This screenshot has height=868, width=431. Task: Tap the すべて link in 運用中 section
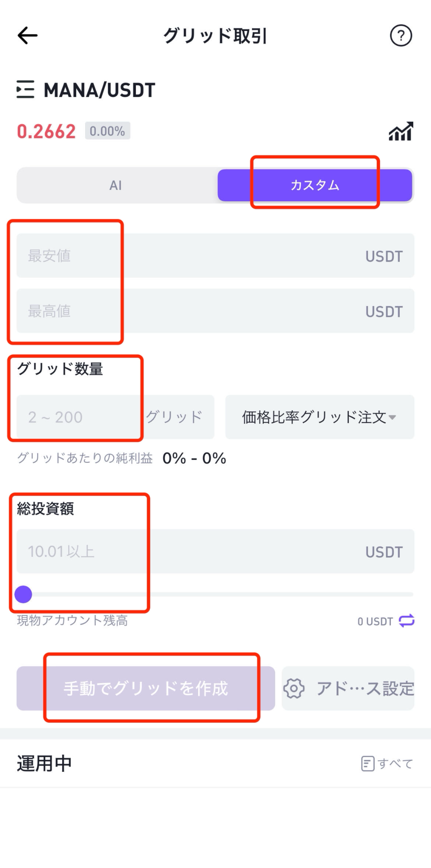click(x=395, y=764)
